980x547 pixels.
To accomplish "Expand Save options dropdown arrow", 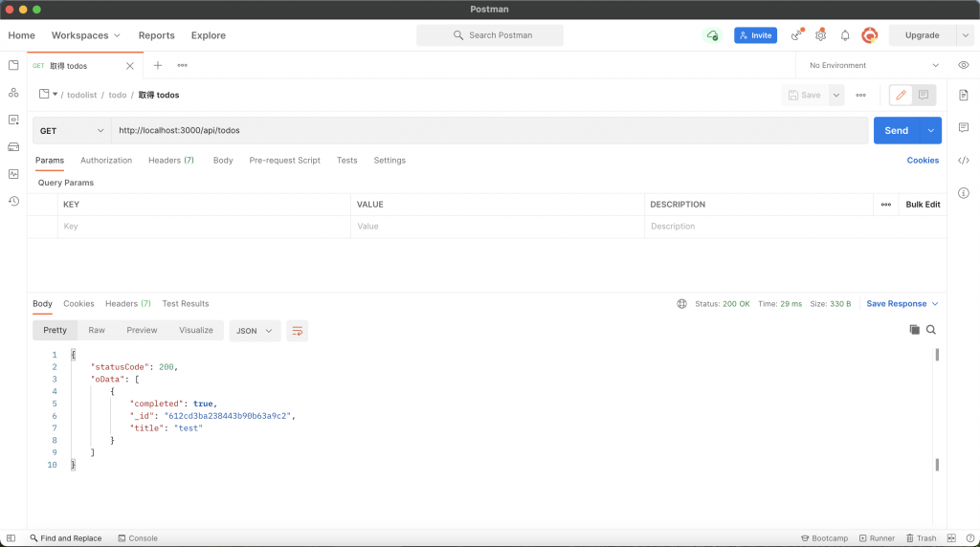I will click(835, 95).
